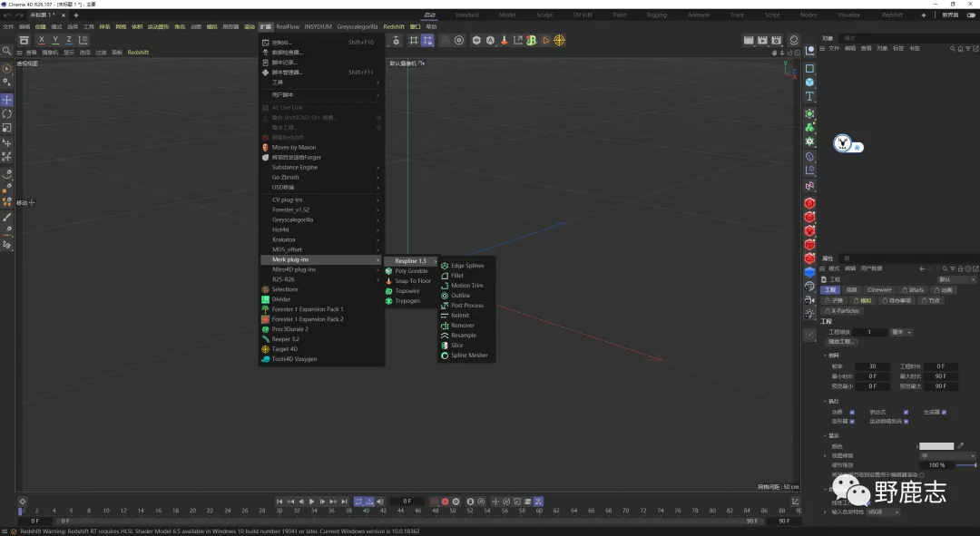Go to the start of the timeline
Screen dimensions: 980x536
point(279,502)
